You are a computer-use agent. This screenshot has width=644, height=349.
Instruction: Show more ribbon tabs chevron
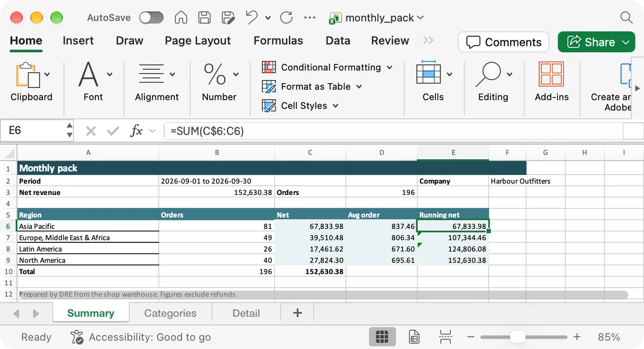click(x=428, y=40)
